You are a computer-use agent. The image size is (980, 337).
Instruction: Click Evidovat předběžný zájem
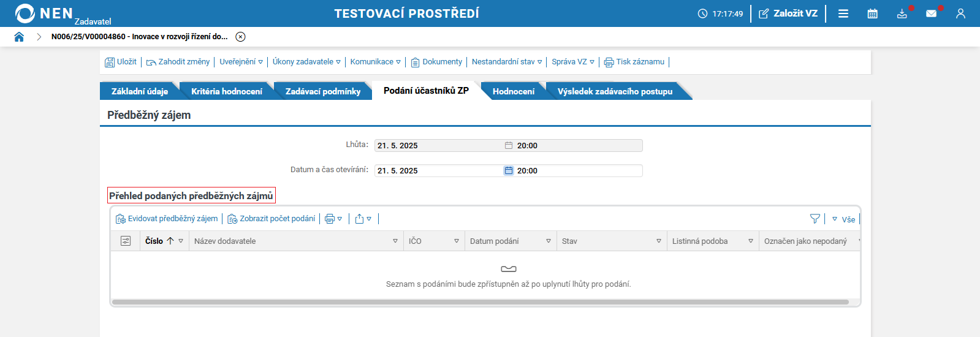click(167, 219)
